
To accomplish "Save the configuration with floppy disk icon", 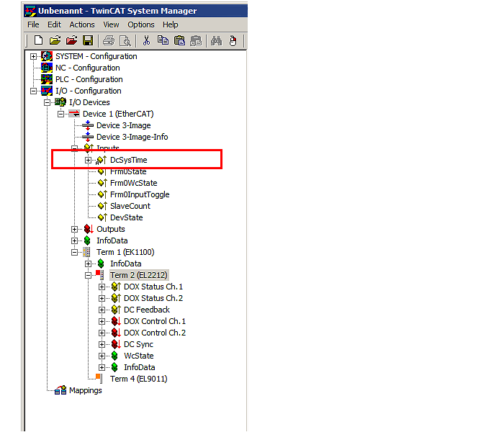I will click(88, 40).
